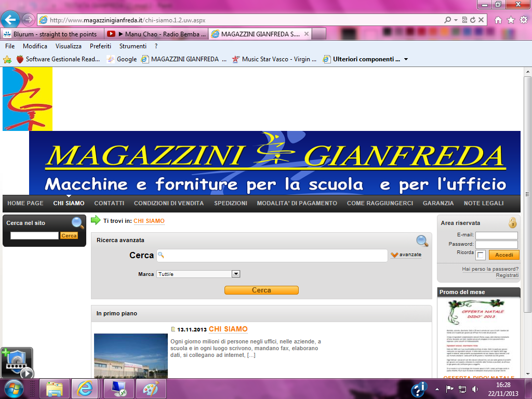Viewport: 532px width, 399px height.
Task: Open the Google bookmark
Action: [x=122, y=59]
